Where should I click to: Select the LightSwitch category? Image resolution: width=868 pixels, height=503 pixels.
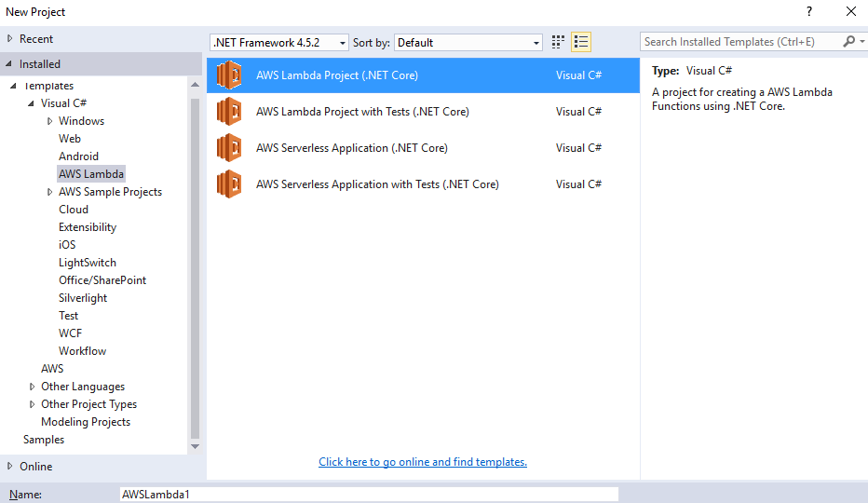[88, 263]
